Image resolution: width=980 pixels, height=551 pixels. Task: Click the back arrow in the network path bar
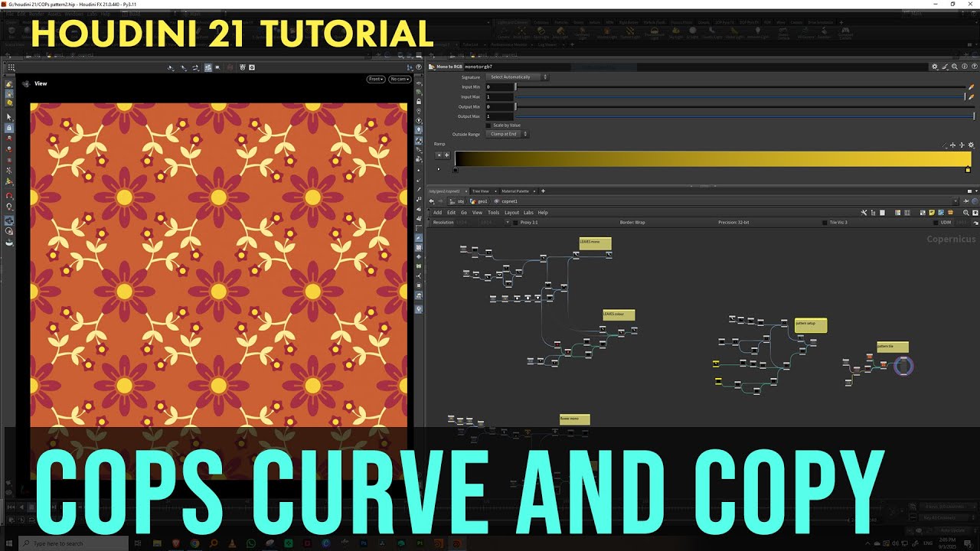(x=431, y=201)
